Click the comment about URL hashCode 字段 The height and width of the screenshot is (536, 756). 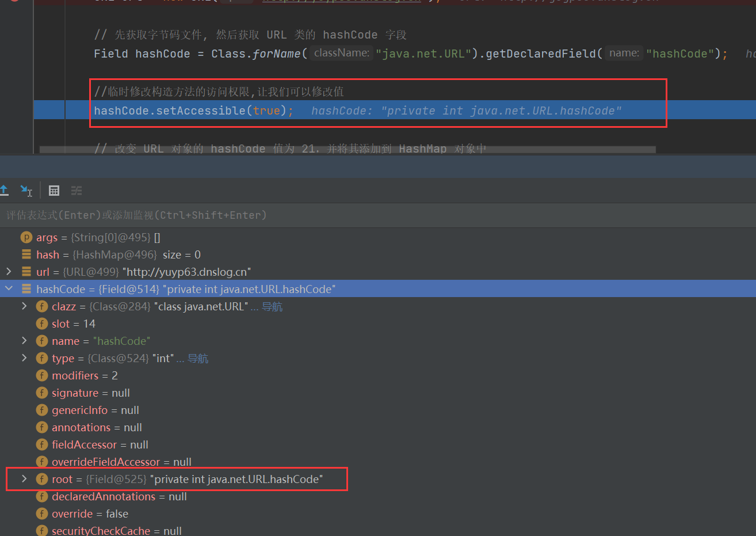pos(250,35)
